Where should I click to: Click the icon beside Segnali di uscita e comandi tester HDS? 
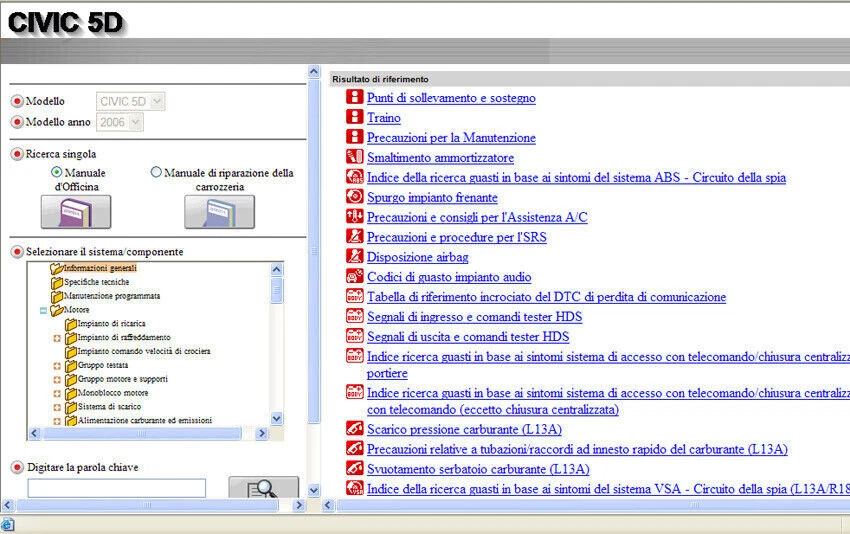355,336
